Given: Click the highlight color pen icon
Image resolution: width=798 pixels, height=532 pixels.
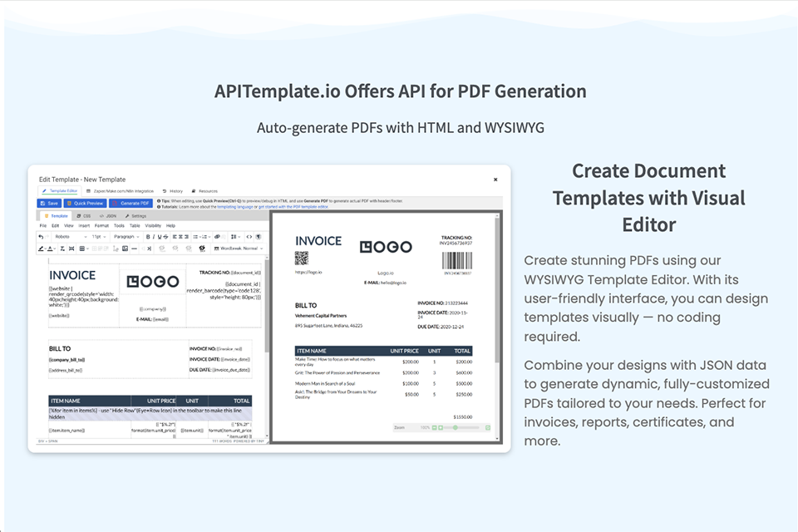Looking at the screenshot, I should pos(41,249).
